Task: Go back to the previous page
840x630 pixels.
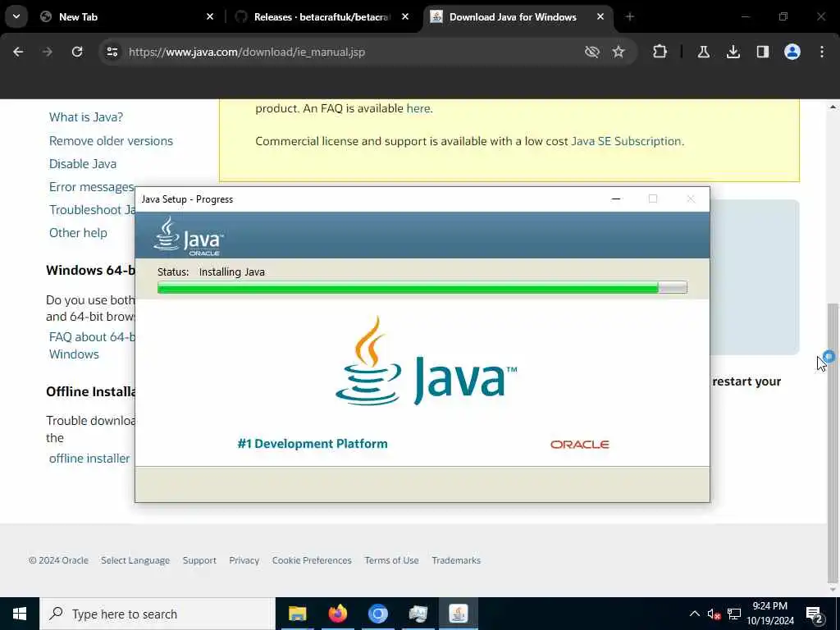Action: [18, 52]
